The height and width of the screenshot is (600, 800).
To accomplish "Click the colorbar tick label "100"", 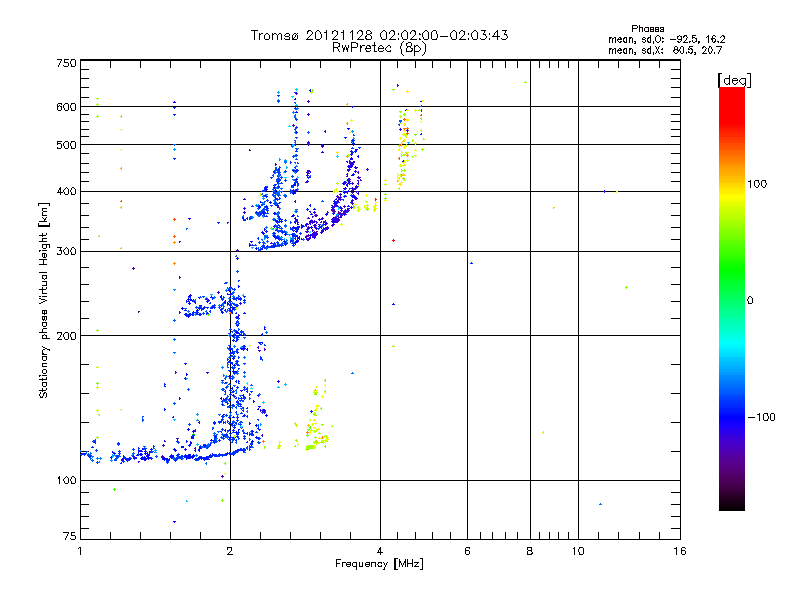I will [757, 184].
